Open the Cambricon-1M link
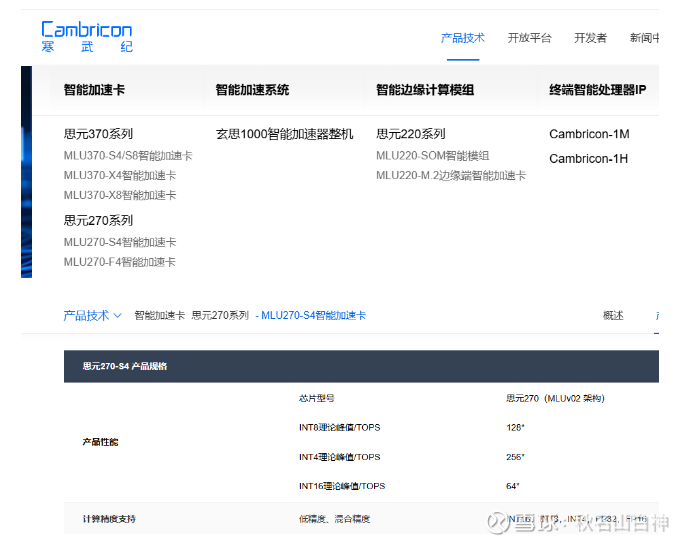The height and width of the screenshot is (544, 689). click(589, 134)
